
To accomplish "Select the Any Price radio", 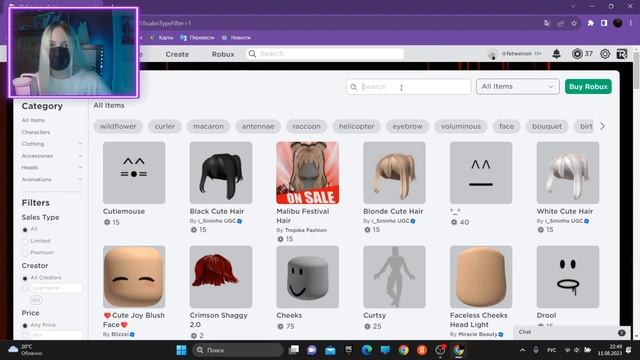I will coord(25,325).
